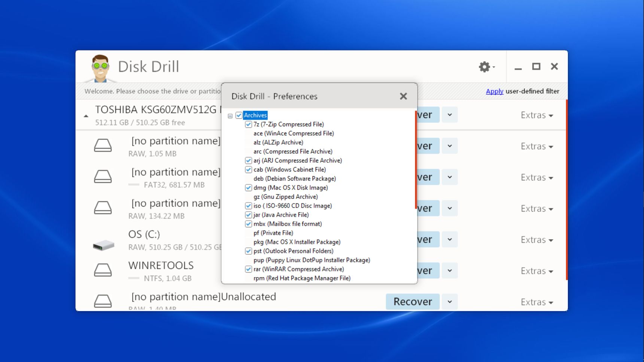Viewport: 644px width, 362px height.
Task: Click the WINRETOOLS drive icon
Action: [103, 270]
